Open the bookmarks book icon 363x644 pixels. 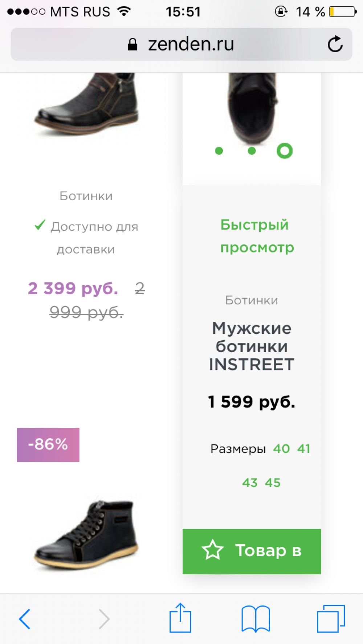256,619
